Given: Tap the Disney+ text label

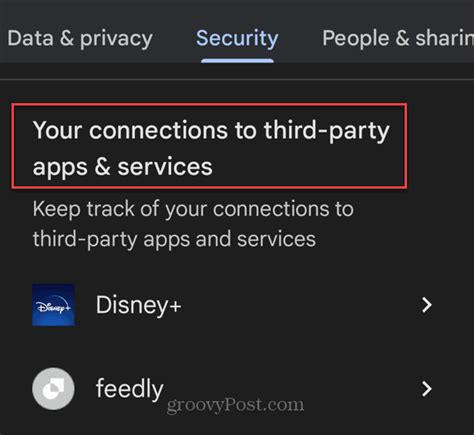Looking at the screenshot, I should [139, 305].
